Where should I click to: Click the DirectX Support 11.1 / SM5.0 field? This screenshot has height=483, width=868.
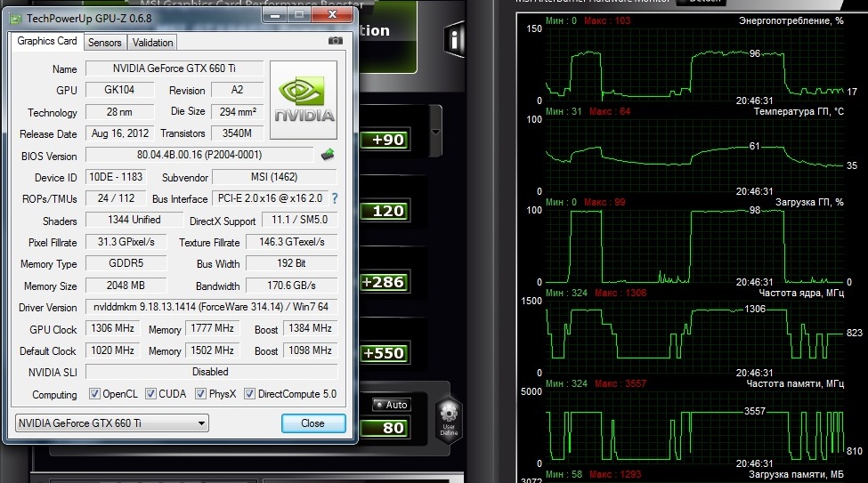(x=299, y=221)
